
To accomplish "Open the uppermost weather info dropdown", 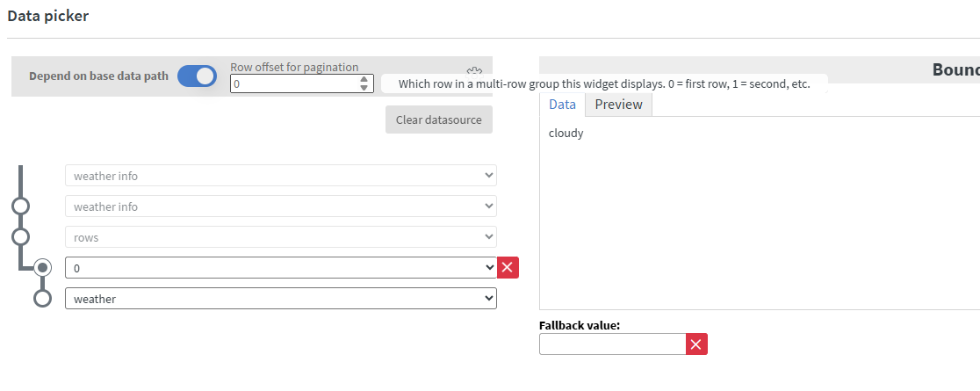I will [281, 176].
